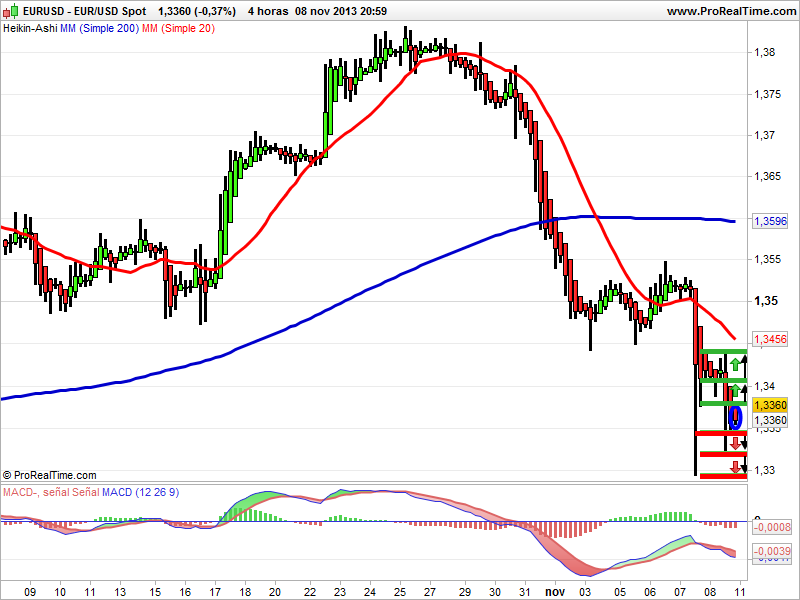
Task: Click the candlestick chart icon beside EURUSD
Action: (x=11, y=10)
